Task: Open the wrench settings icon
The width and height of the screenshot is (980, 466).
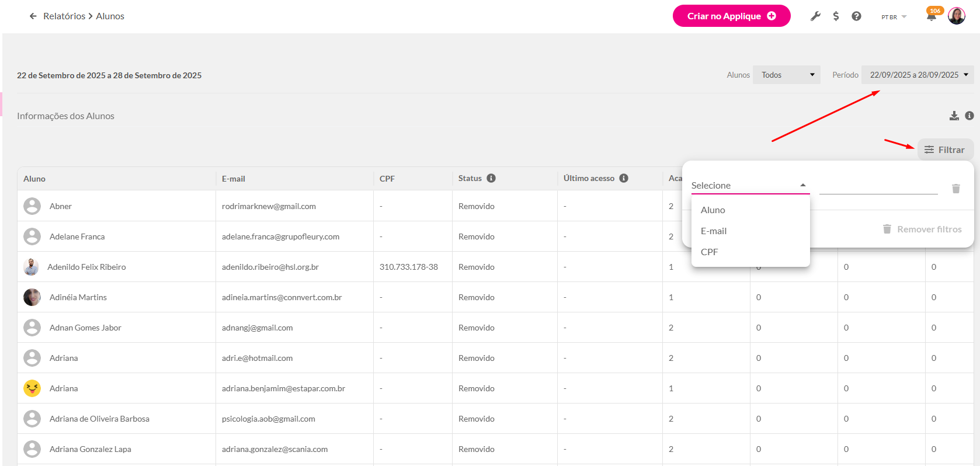Action: tap(815, 16)
